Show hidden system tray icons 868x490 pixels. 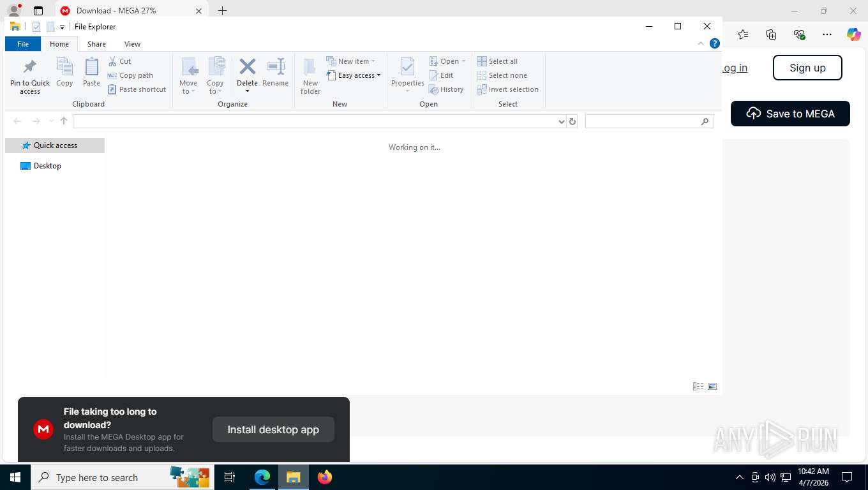[x=740, y=477]
